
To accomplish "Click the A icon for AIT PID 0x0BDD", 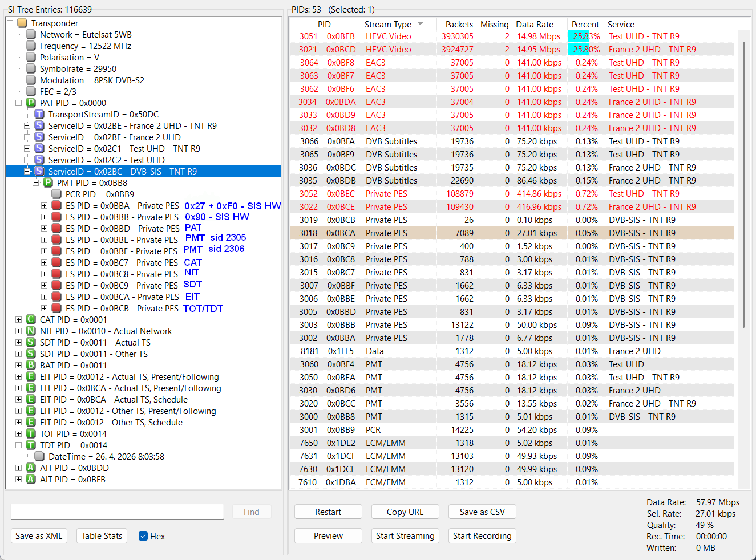I will (x=31, y=468).
